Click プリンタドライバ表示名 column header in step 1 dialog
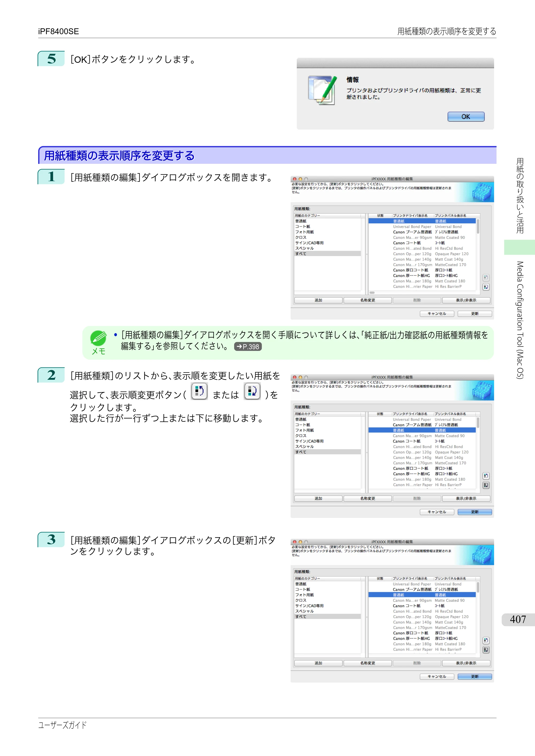 [413, 216]
